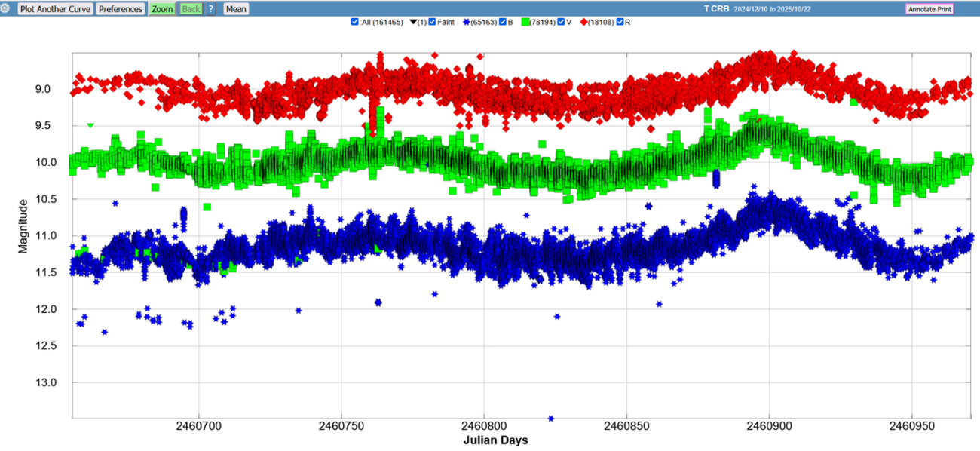This screenshot has height=451, width=980.
Task: Uncheck the Faint observations checkbox
Action: coord(432,22)
